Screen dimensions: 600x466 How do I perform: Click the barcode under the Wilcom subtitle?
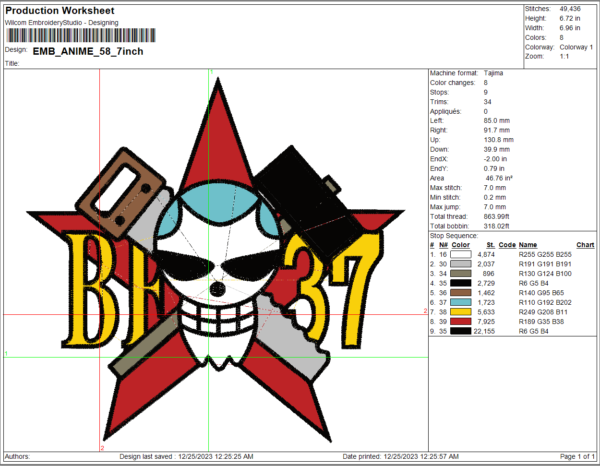point(81,35)
